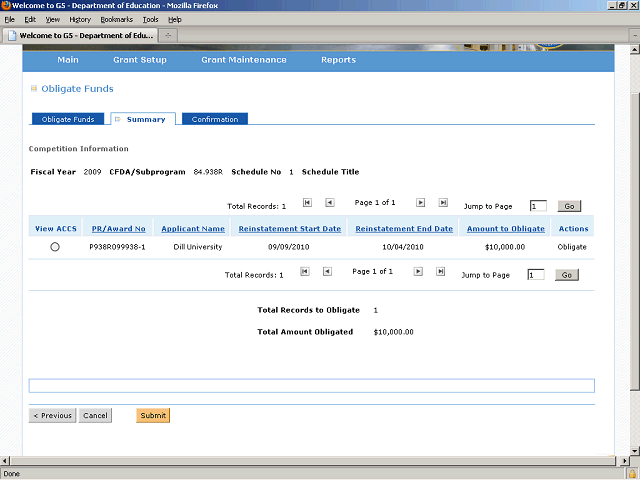640x480 pixels.
Task: Open the Reports navigation item
Action: coord(338,60)
